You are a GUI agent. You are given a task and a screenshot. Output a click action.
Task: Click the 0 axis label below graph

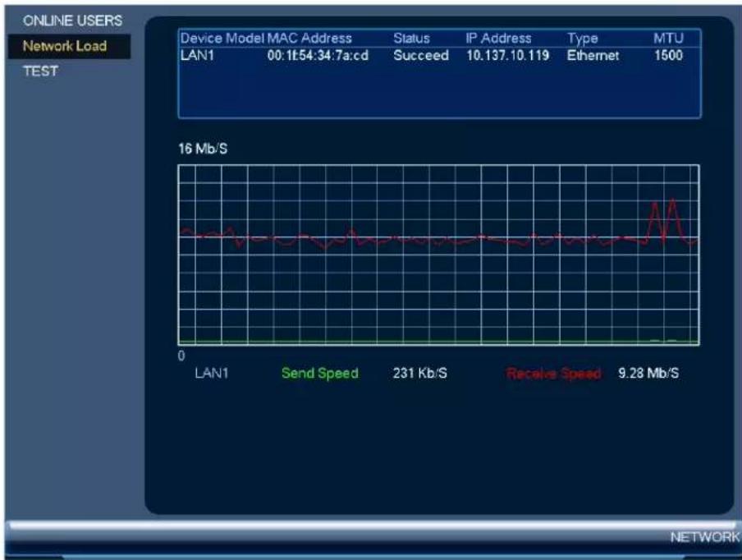[x=181, y=356]
